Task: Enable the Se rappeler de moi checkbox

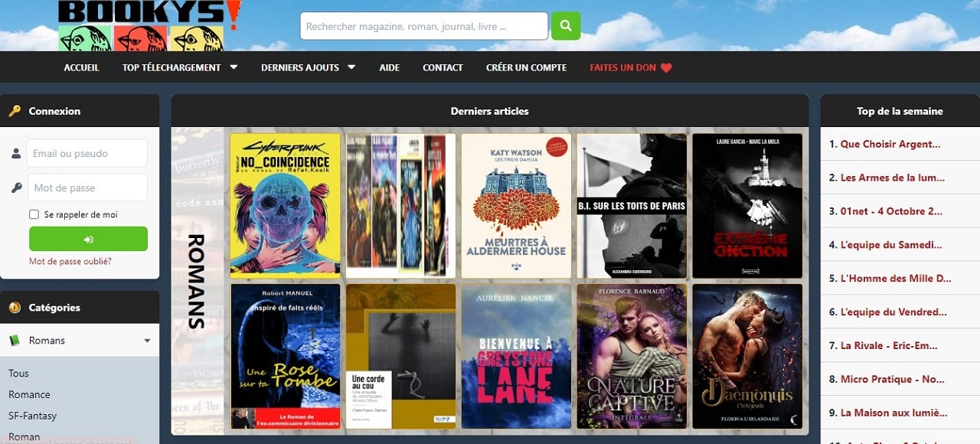Action: click(x=34, y=215)
